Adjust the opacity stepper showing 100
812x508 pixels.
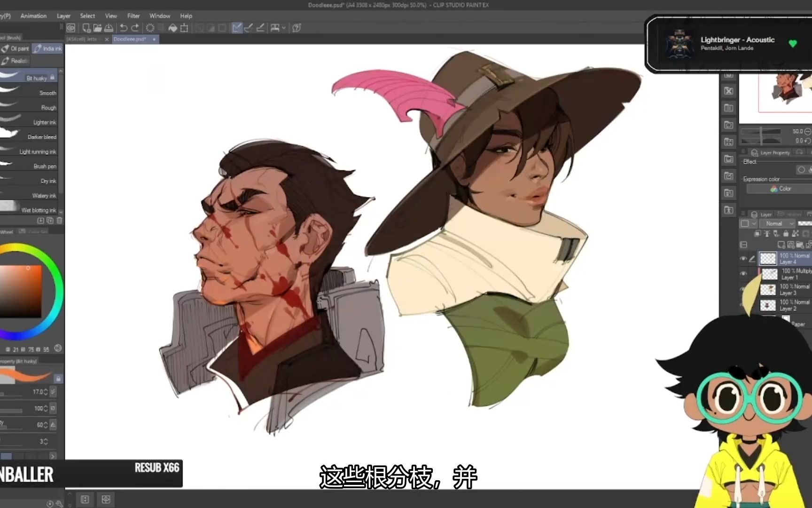click(46, 408)
